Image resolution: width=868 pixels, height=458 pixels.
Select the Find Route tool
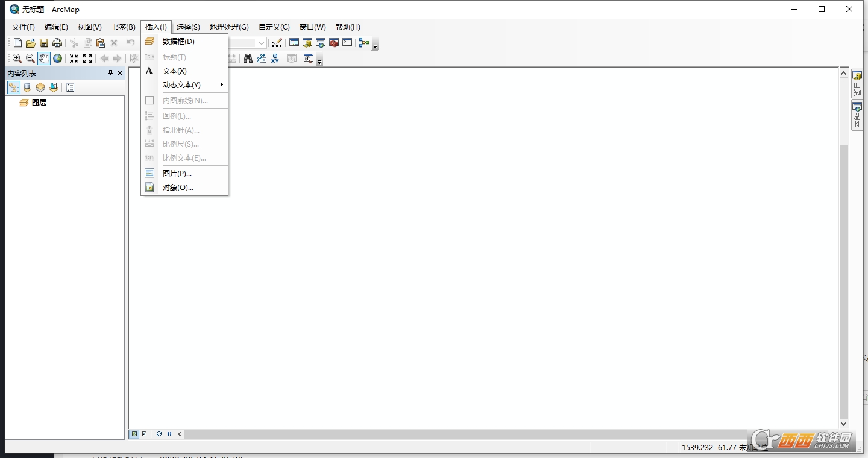[x=262, y=59]
